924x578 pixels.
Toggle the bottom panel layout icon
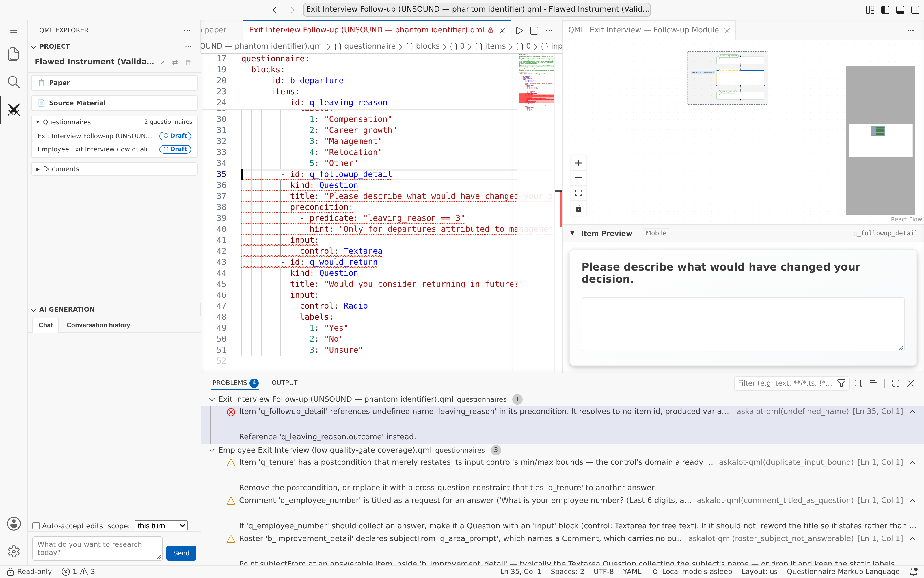click(x=900, y=10)
